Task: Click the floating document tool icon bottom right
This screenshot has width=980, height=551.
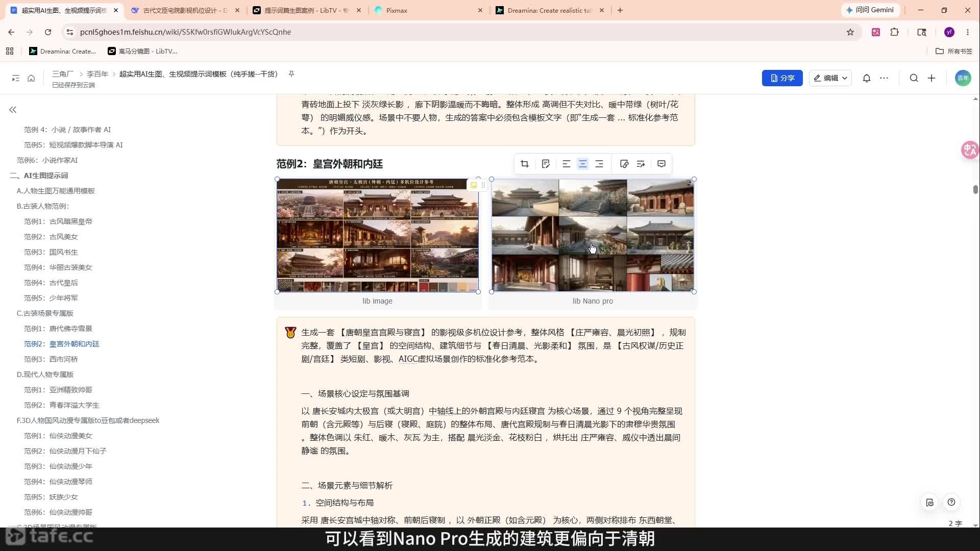Action: pos(929,502)
